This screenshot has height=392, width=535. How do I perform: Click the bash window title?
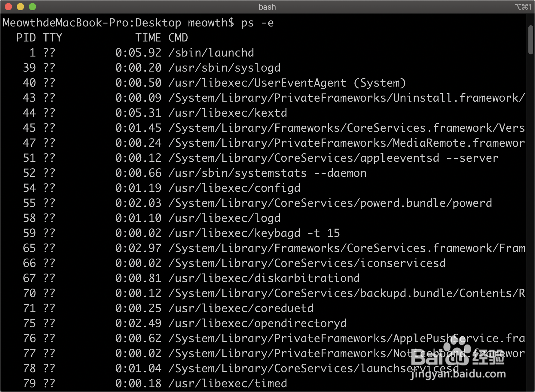coord(267,7)
